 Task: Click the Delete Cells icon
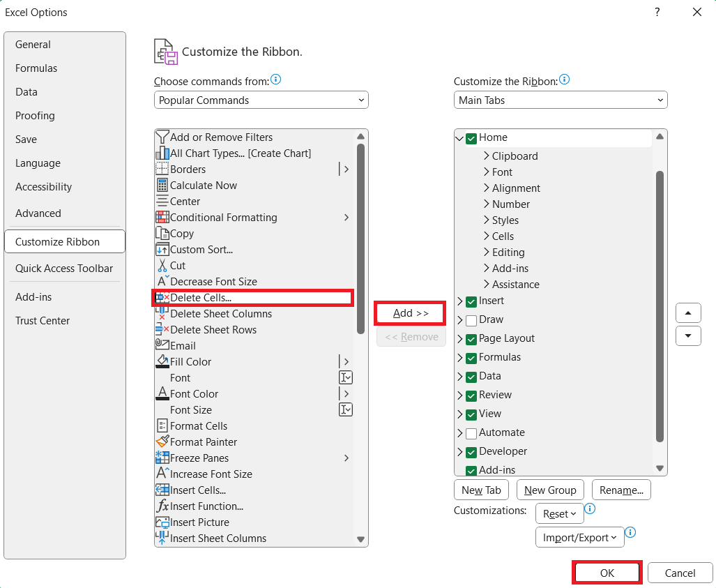[162, 297]
